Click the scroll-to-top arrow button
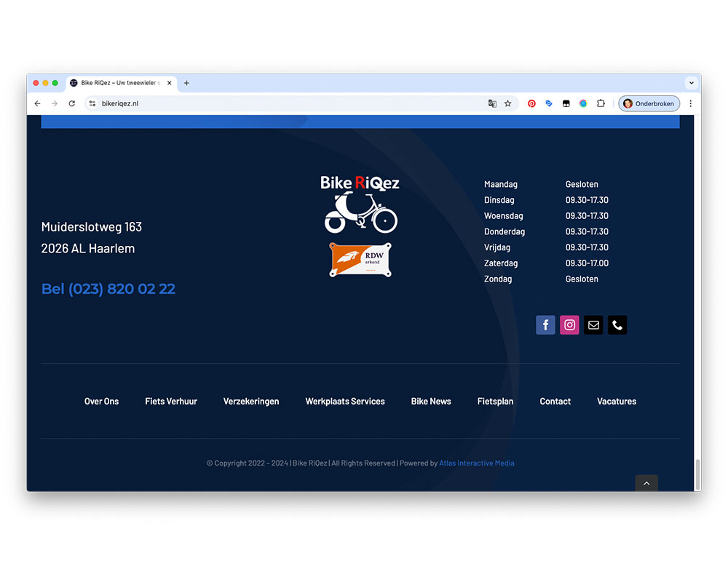Viewport: 728px width, 582px height. pos(646,483)
